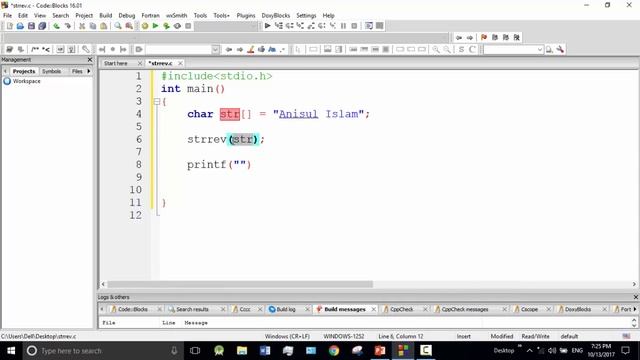The height and width of the screenshot is (360, 640).
Task: Click the highlight brush icon
Action: tap(251, 49)
